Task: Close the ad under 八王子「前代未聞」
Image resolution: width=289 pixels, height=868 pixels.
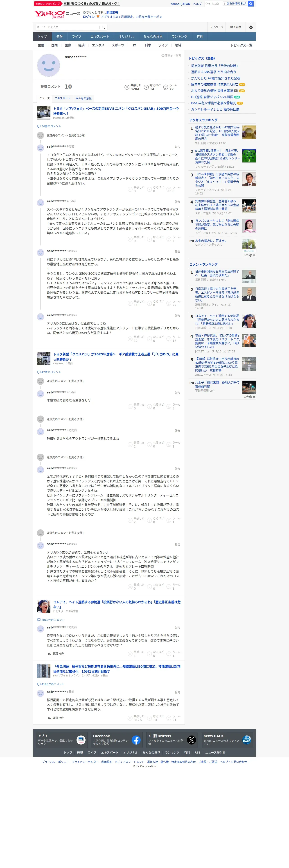Action: tap(254, 397)
